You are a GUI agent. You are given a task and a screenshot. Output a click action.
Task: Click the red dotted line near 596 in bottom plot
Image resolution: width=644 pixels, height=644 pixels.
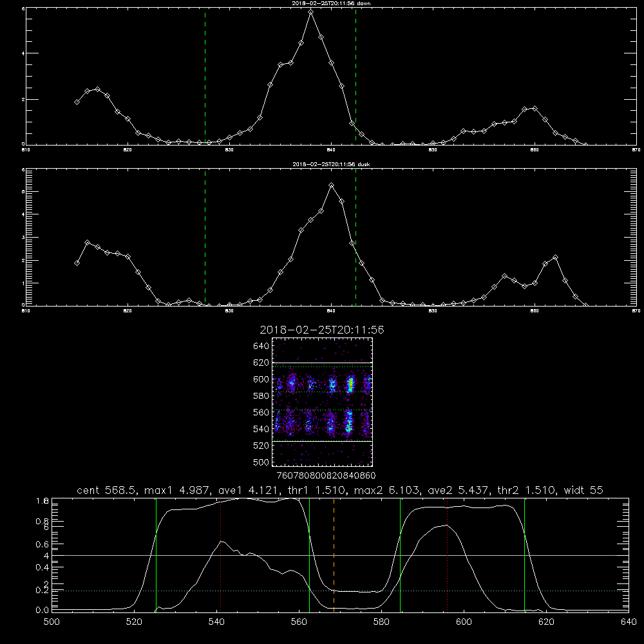448,556
